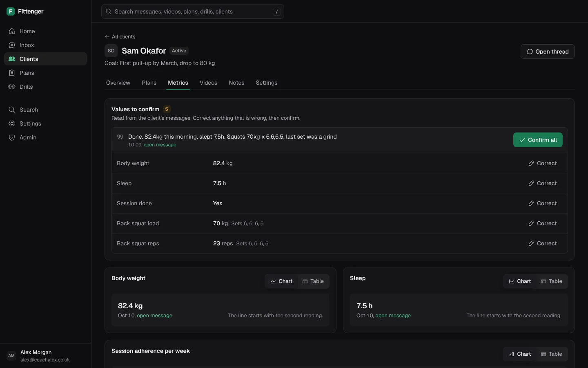Select Clients in the sidebar
The width and height of the screenshot is (588, 368).
click(45, 59)
